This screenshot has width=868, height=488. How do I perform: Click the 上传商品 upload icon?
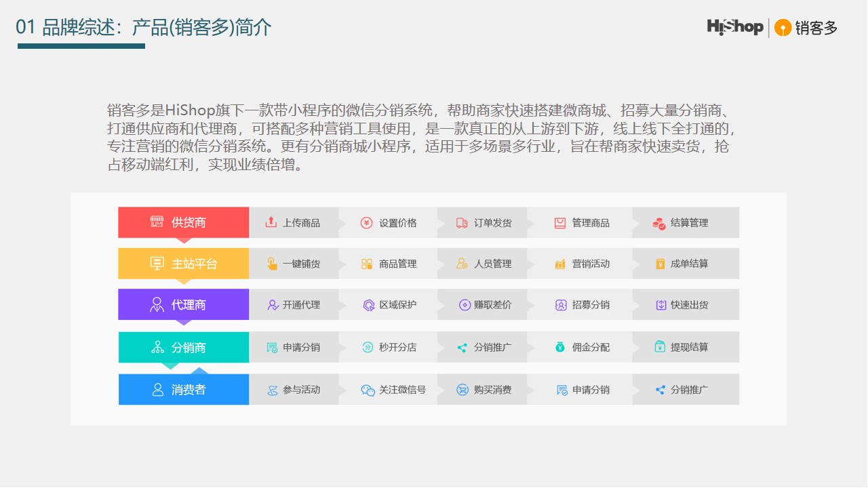click(x=270, y=222)
